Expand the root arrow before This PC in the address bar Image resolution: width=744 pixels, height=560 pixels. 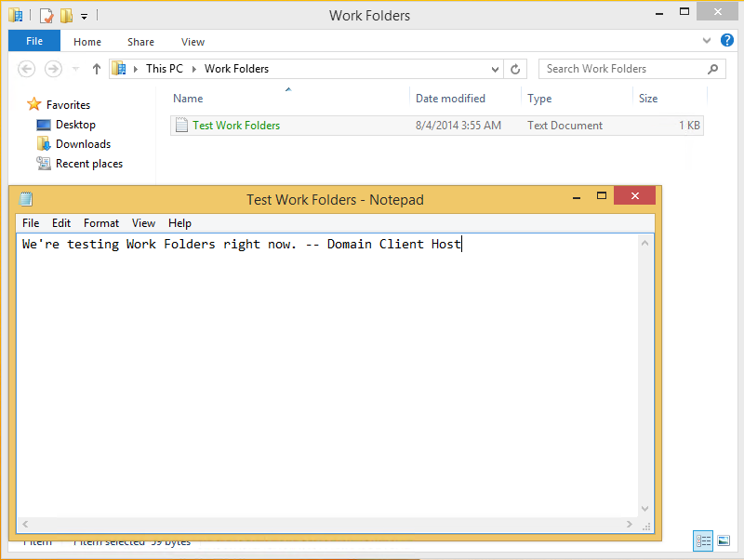tap(136, 69)
